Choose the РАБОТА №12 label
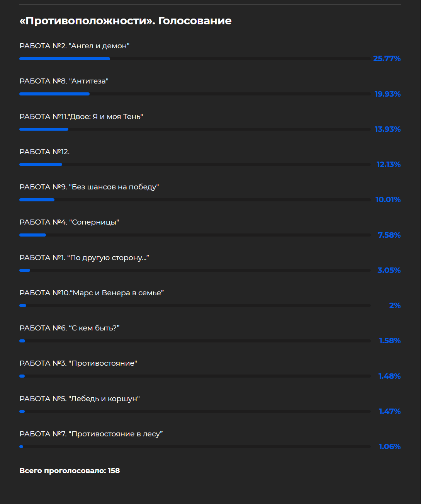Viewport: 421px width, 504px height. (45, 152)
